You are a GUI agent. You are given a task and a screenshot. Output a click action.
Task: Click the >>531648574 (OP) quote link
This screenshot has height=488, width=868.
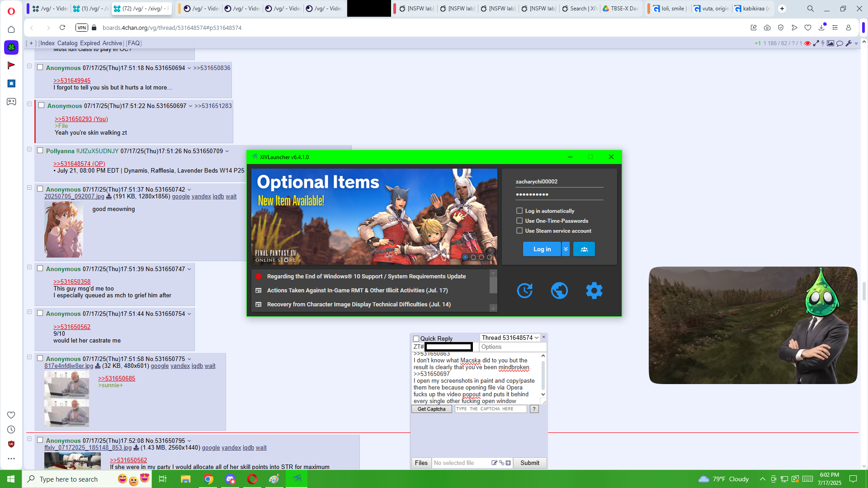(x=79, y=164)
